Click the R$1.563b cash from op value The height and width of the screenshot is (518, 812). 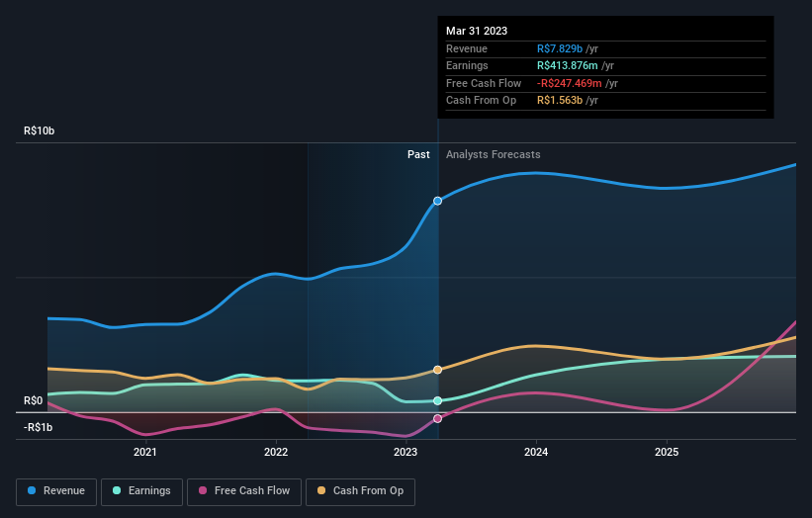click(x=560, y=101)
